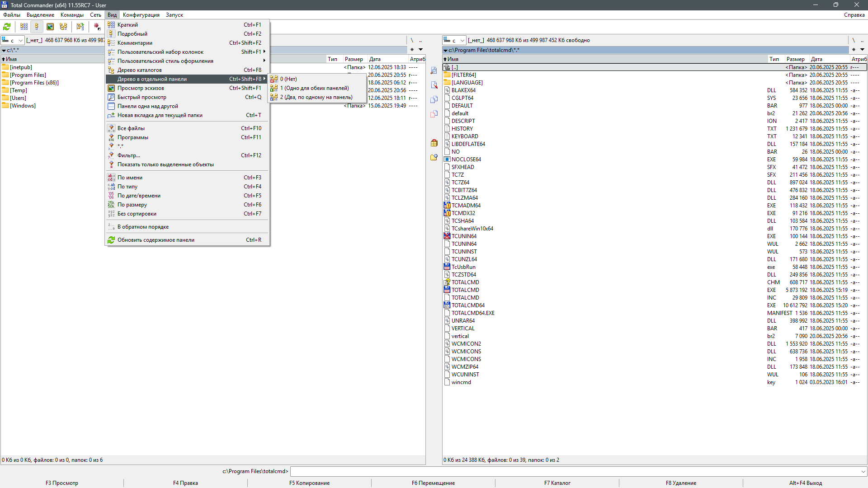Choose 1 (Одно для обеих панелей) option
Image resolution: width=868 pixels, height=488 pixels.
[x=317, y=88]
